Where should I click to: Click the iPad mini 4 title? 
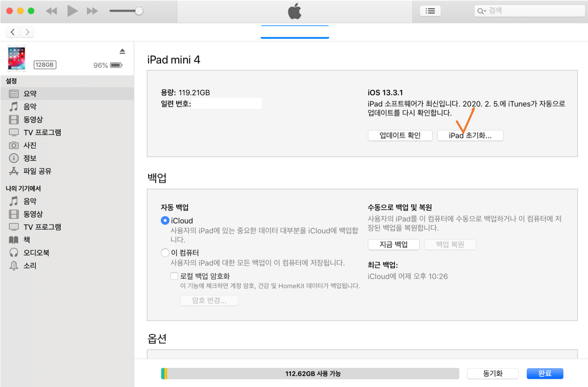[x=174, y=60]
